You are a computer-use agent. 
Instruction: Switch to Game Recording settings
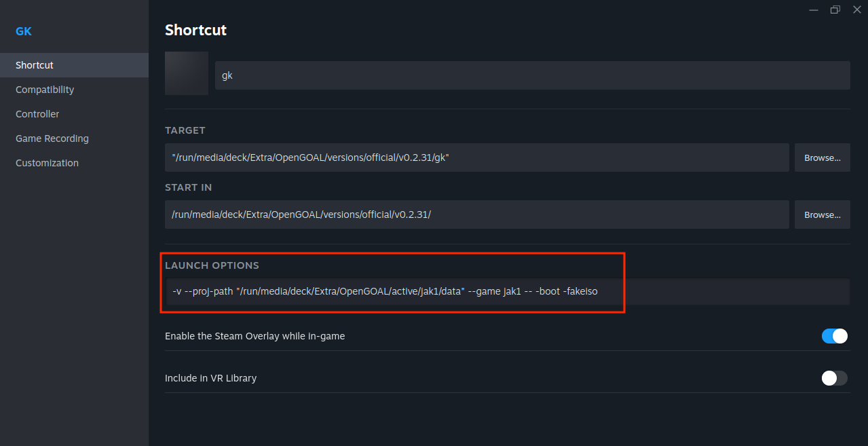[52, 138]
